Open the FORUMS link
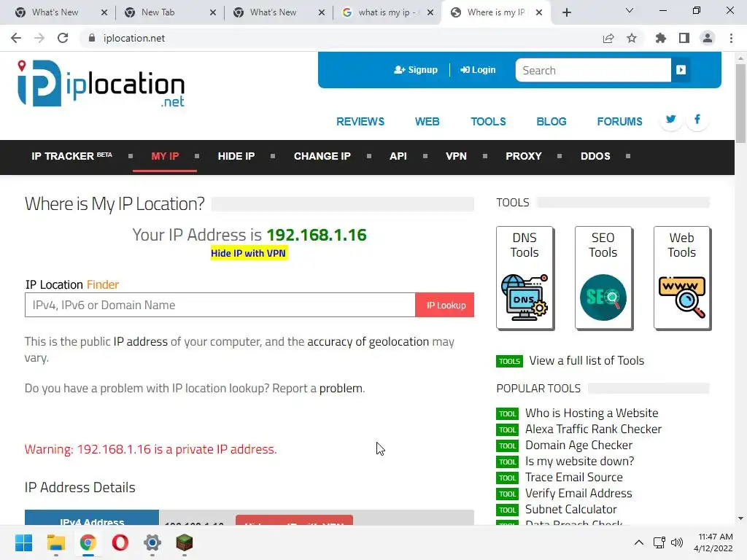This screenshot has height=560, width=747. [619, 122]
